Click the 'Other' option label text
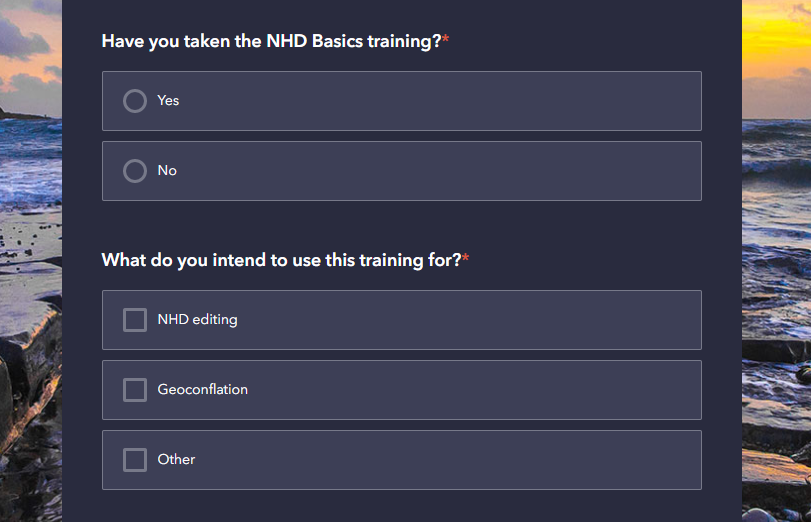The height and width of the screenshot is (522, 811). (176, 460)
